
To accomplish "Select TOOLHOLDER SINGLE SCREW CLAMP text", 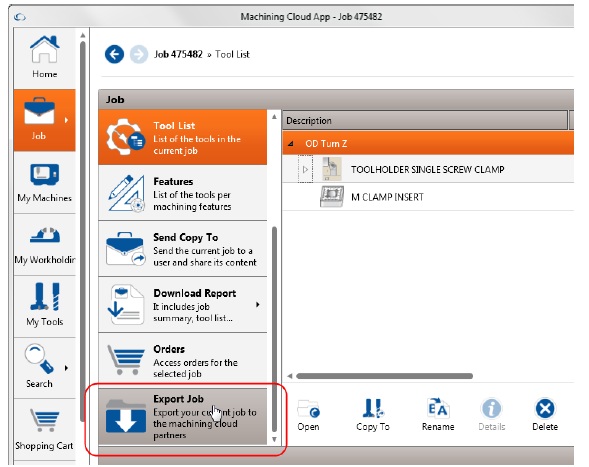I will click(x=427, y=169).
